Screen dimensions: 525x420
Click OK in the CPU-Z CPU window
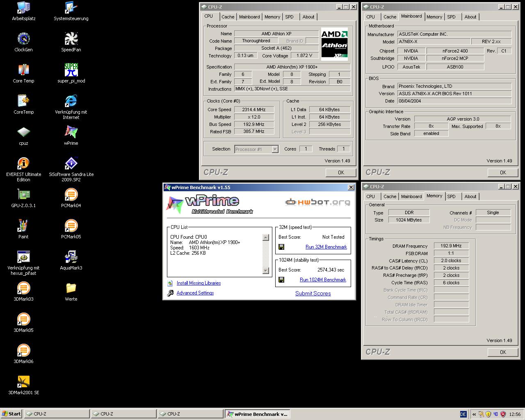point(341,172)
